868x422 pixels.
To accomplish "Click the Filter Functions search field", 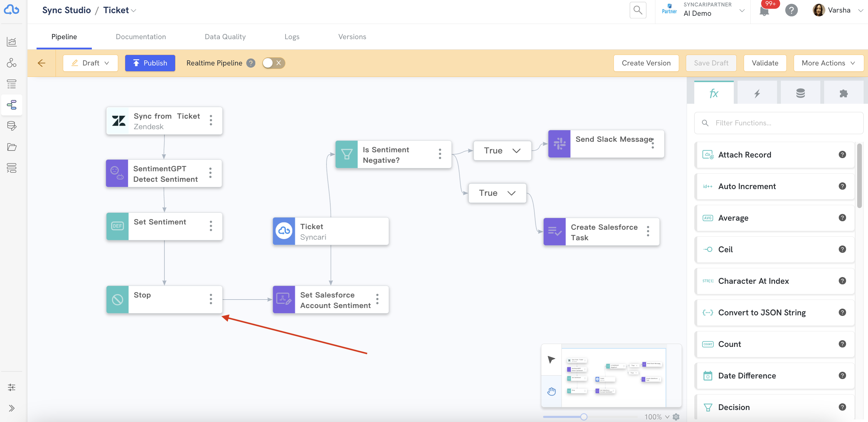I will click(779, 123).
